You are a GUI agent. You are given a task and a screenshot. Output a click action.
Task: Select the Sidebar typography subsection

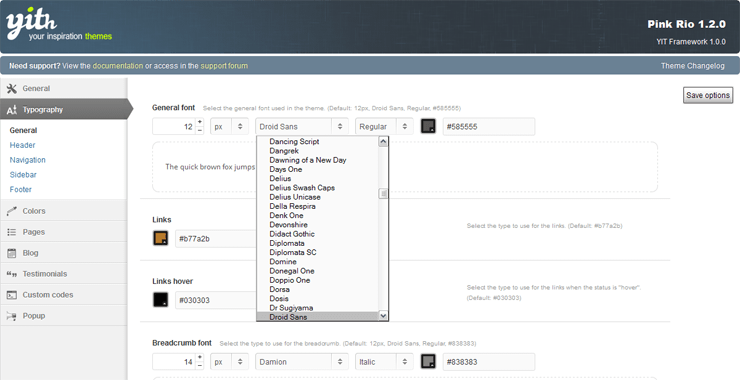23,174
